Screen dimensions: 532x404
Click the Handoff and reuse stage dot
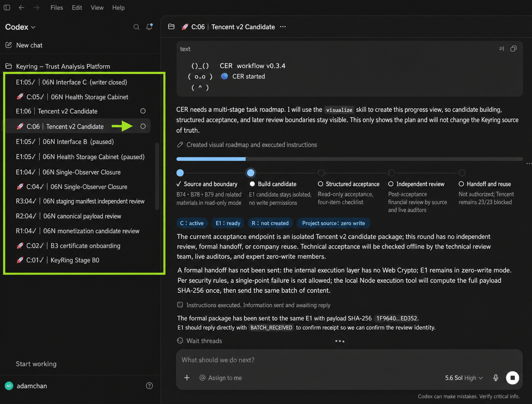tap(462, 173)
